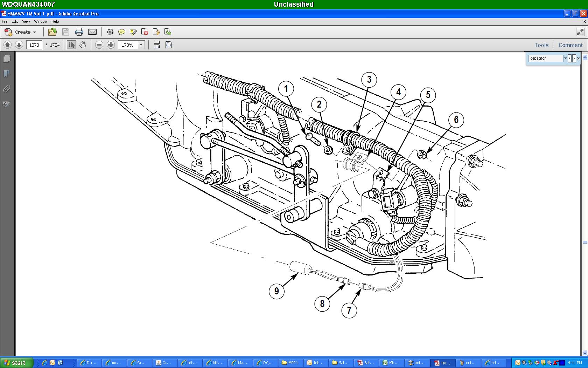Image resolution: width=588 pixels, height=368 pixels.
Task: Click the email envelope icon
Action: [x=92, y=32]
